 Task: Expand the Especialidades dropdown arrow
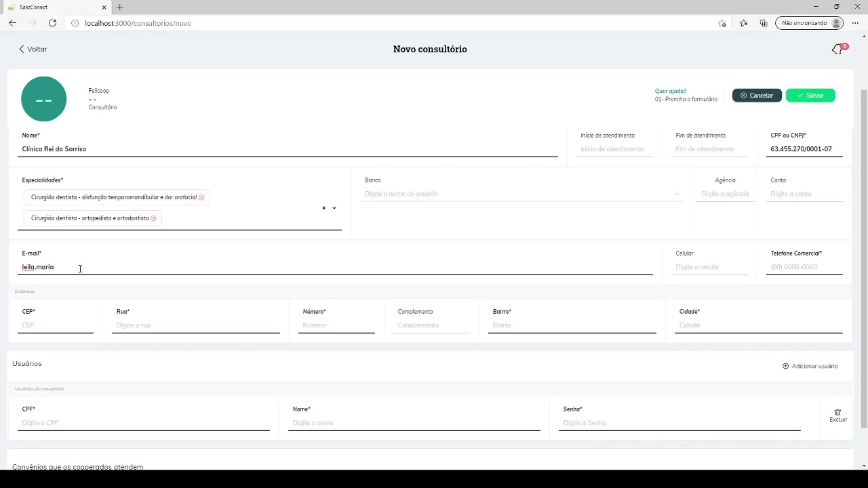(334, 208)
